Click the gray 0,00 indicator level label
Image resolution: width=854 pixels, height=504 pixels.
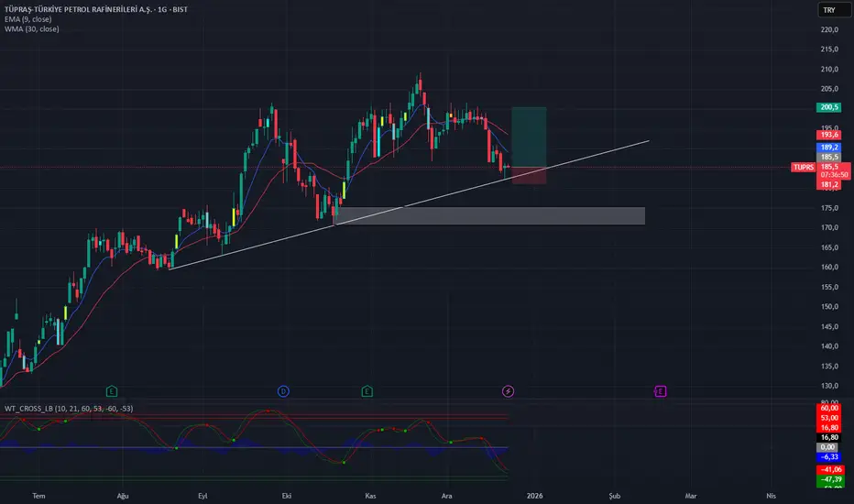pos(827,447)
